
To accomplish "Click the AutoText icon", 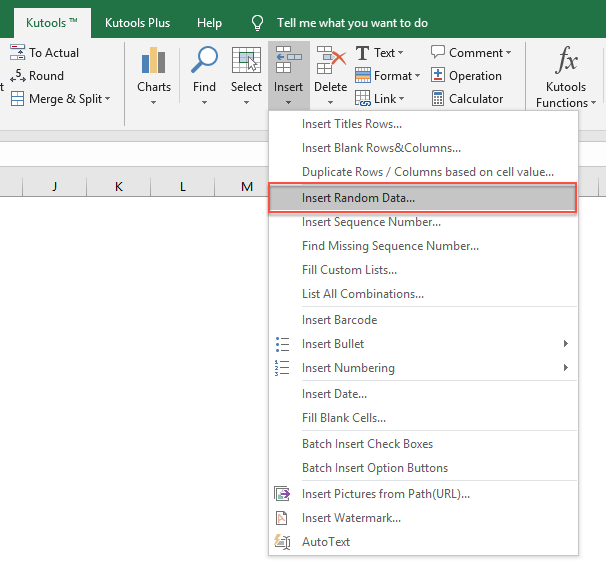I will [x=282, y=542].
